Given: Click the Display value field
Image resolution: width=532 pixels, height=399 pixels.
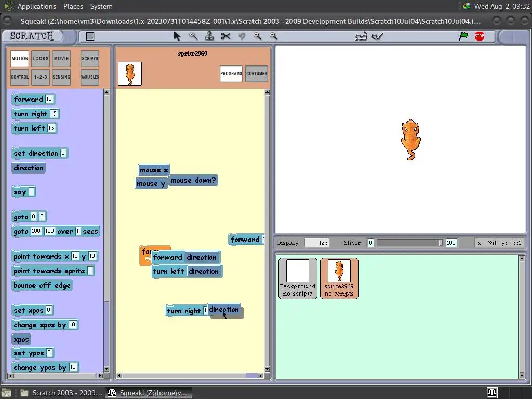Looking at the screenshot, I should [x=317, y=243].
